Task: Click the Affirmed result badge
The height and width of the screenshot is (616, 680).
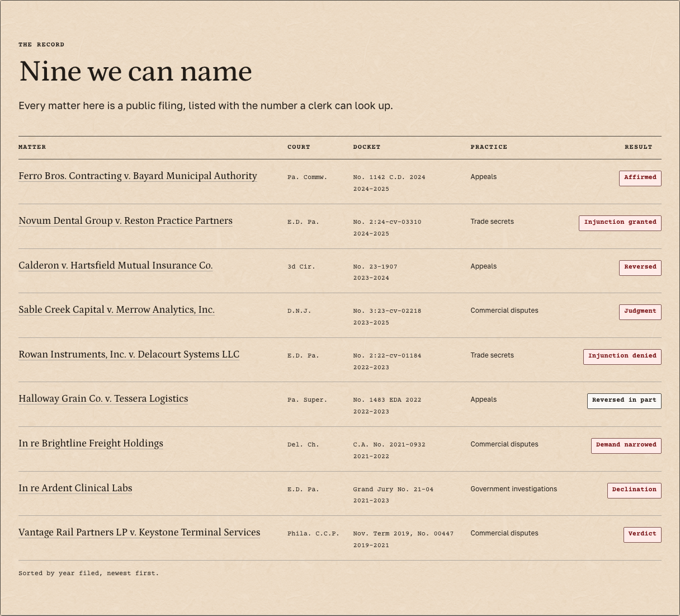Action: pos(640,178)
